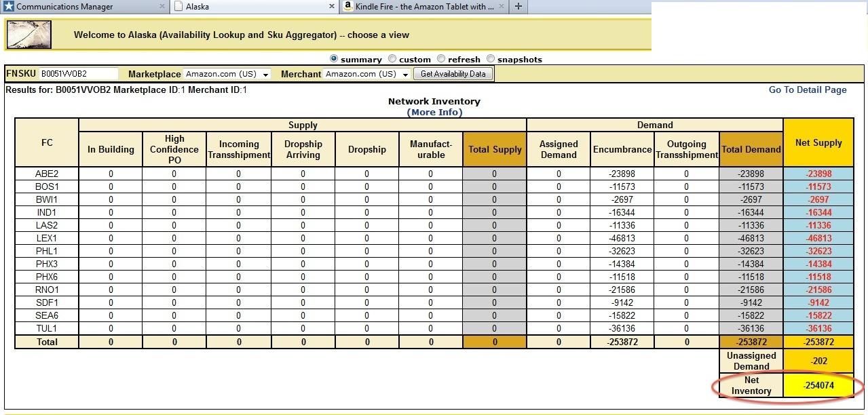
Task: Select the summary view radio button
Action: [x=333, y=59]
